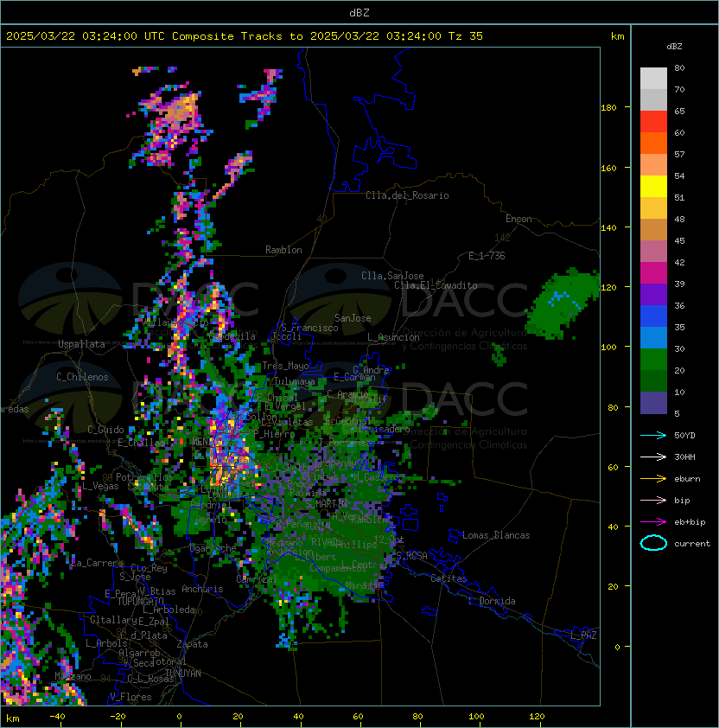This screenshot has height=728, width=719.
Task: Click the '-40' tick on the bottom axis
Action: (57, 717)
